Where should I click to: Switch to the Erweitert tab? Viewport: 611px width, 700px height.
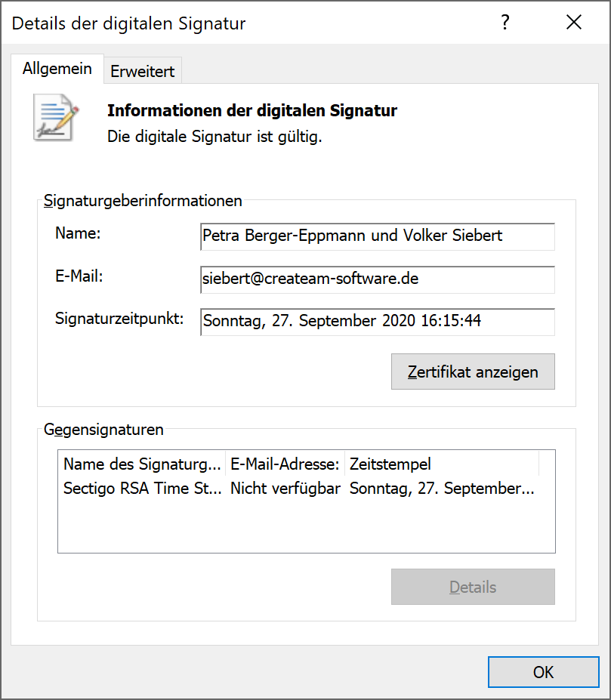(142, 72)
